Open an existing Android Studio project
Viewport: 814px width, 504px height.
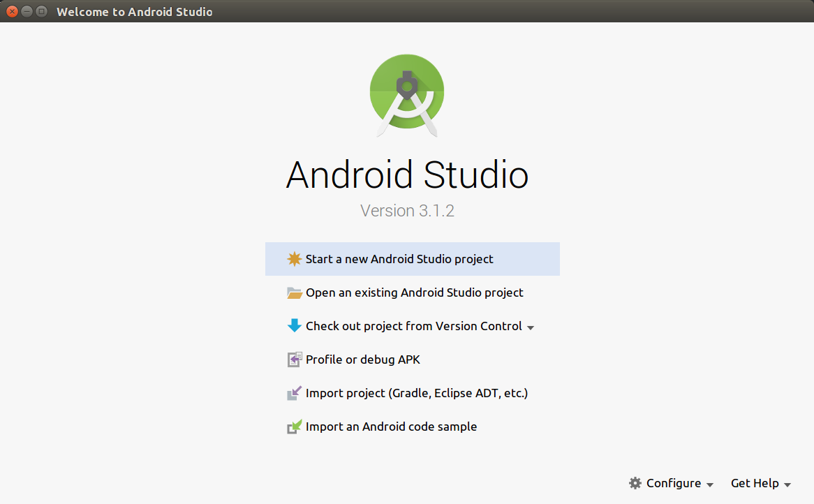[x=412, y=292]
